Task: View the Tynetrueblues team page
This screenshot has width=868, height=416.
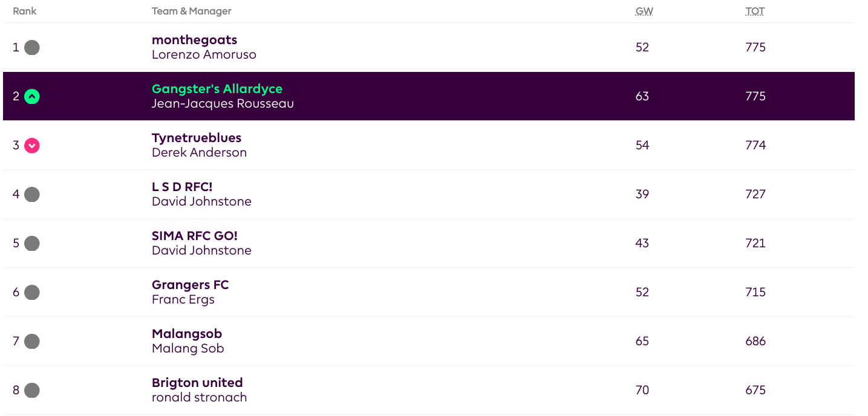Action: click(197, 138)
